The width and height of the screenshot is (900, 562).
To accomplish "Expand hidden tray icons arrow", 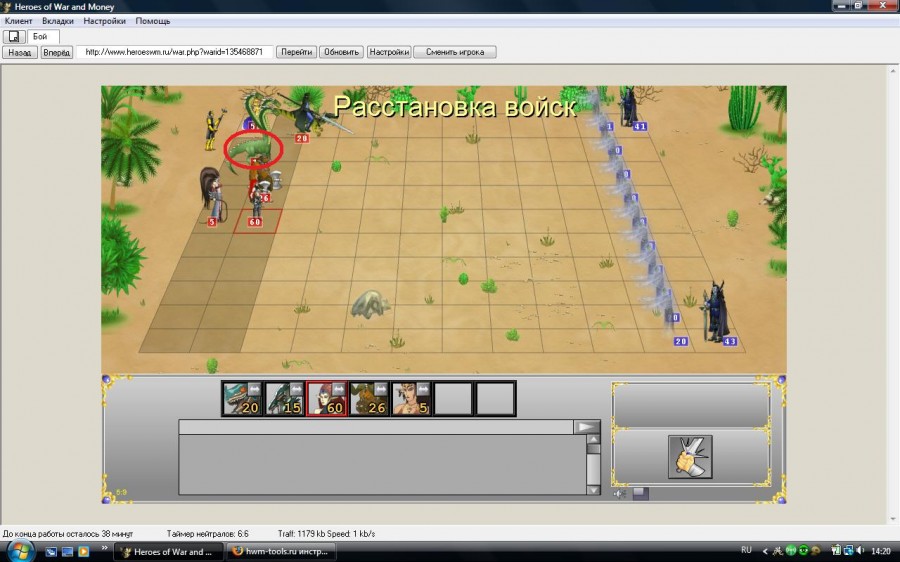I will pyautogui.click(x=765, y=552).
